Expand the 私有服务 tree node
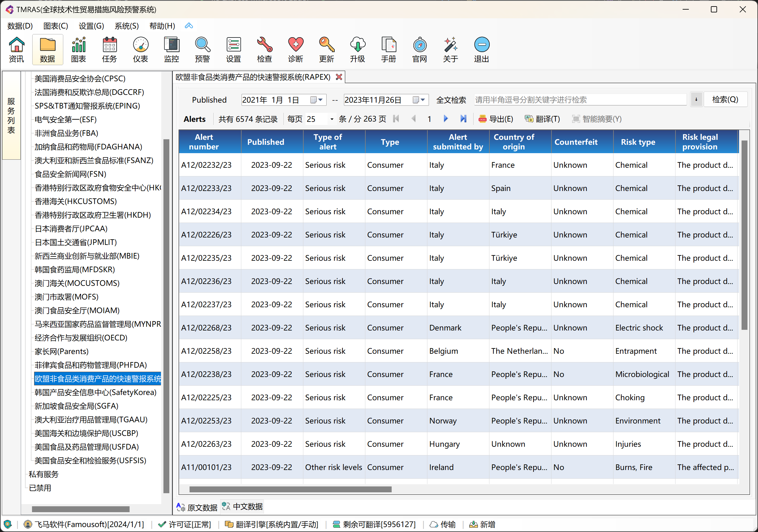Viewport: 758px width, 532px height. point(43,474)
